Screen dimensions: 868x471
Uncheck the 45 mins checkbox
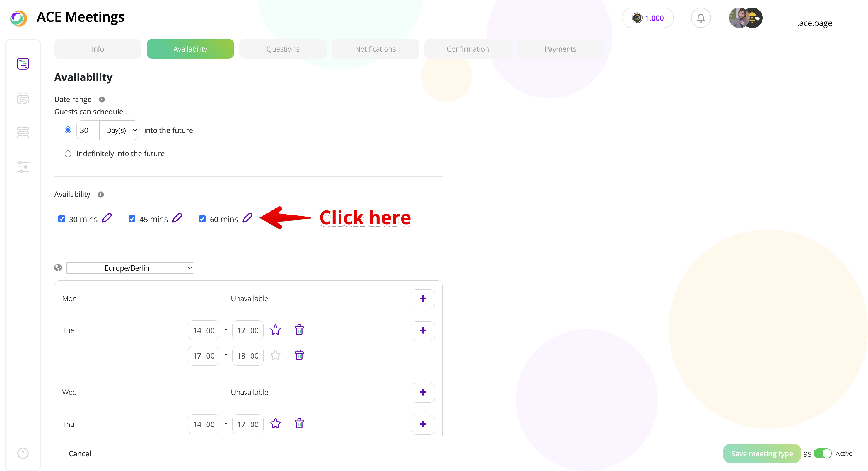[x=132, y=219]
